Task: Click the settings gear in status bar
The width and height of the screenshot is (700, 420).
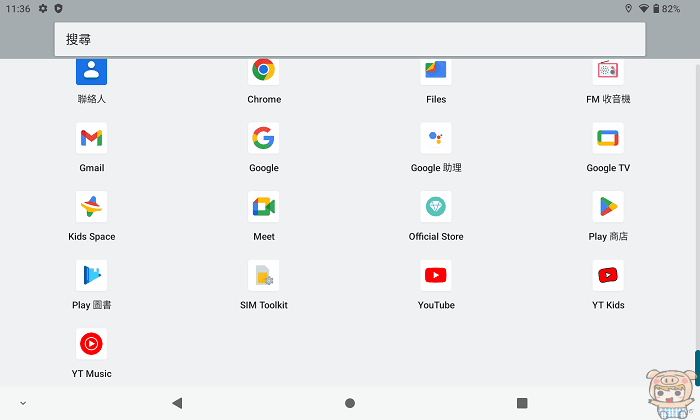Action: (x=43, y=8)
